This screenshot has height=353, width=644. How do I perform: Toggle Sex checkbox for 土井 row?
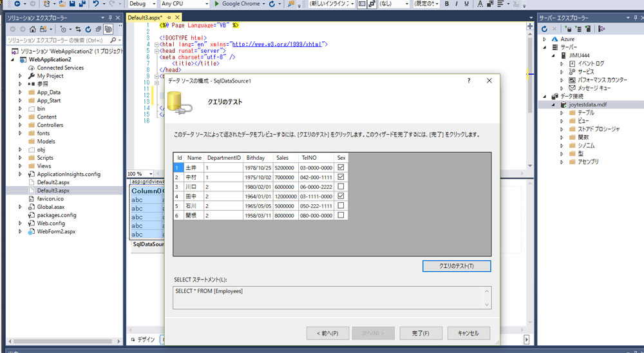click(341, 167)
